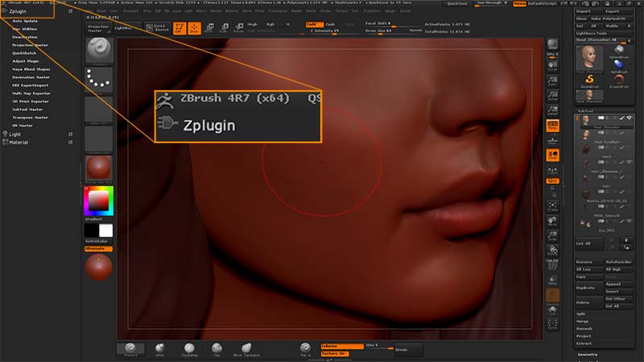Toggle the Floor grid button
644x362 pixels.
[x=552, y=141]
